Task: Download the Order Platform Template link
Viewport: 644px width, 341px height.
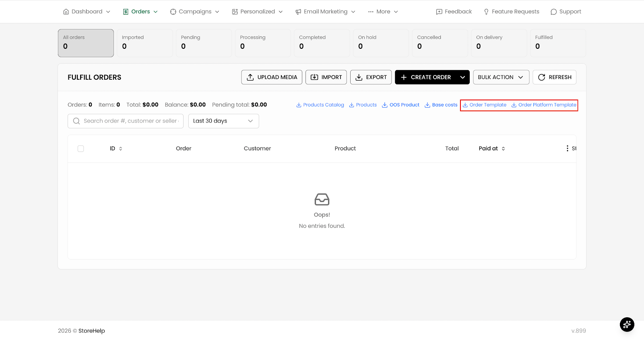Action: point(544,105)
